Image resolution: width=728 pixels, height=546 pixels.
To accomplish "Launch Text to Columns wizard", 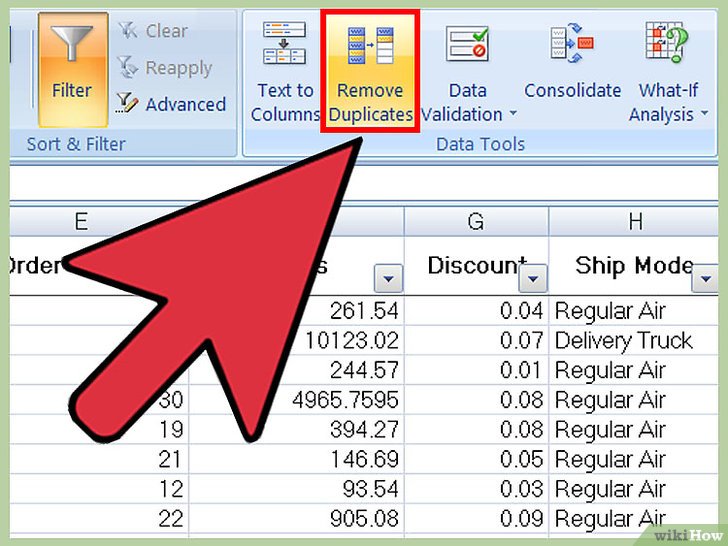I will (x=284, y=72).
